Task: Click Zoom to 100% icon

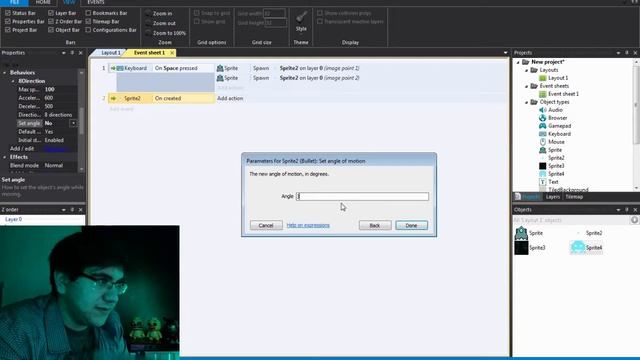Action: click(x=149, y=33)
